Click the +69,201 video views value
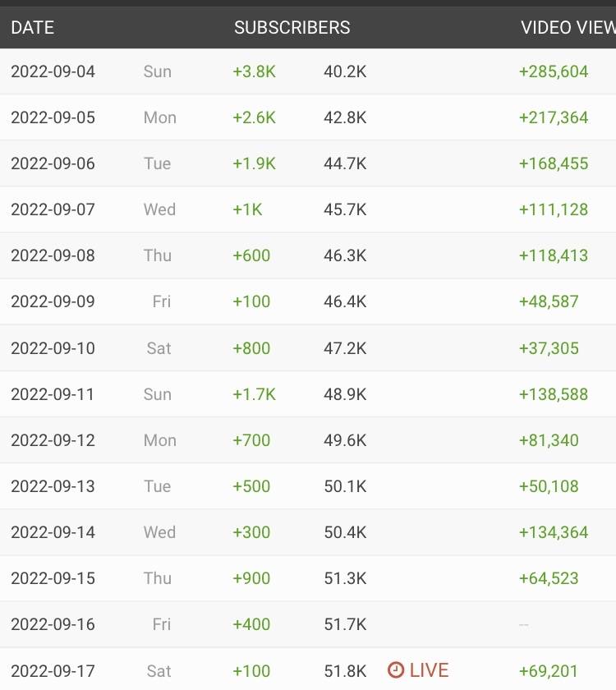The image size is (616, 690). [x=549, y=670]
